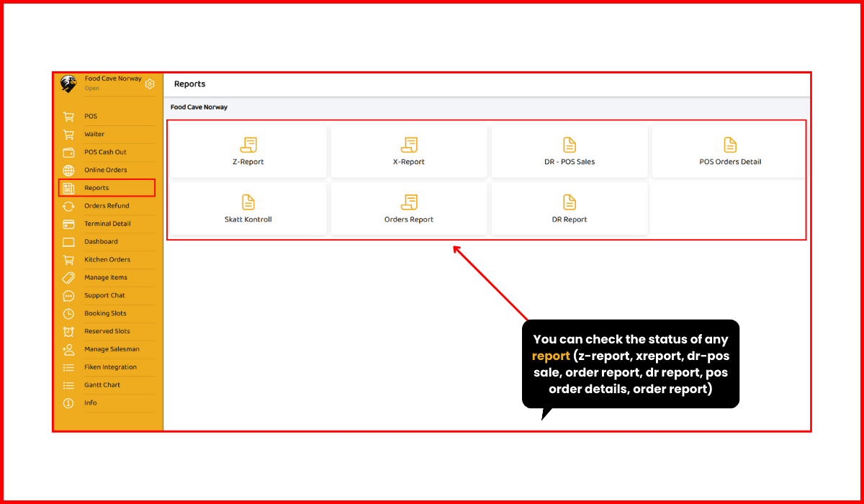Open Terminal Detail in the sidebar
Viewport: 864px width, 504px height.
coord(107,224)
